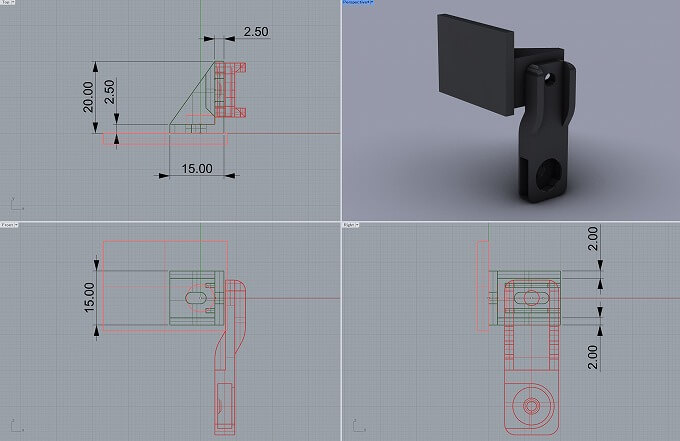Select the 20.00 dimension in Top view
The width and height of the screenshot is (680, 441).
tap(88, 97)
